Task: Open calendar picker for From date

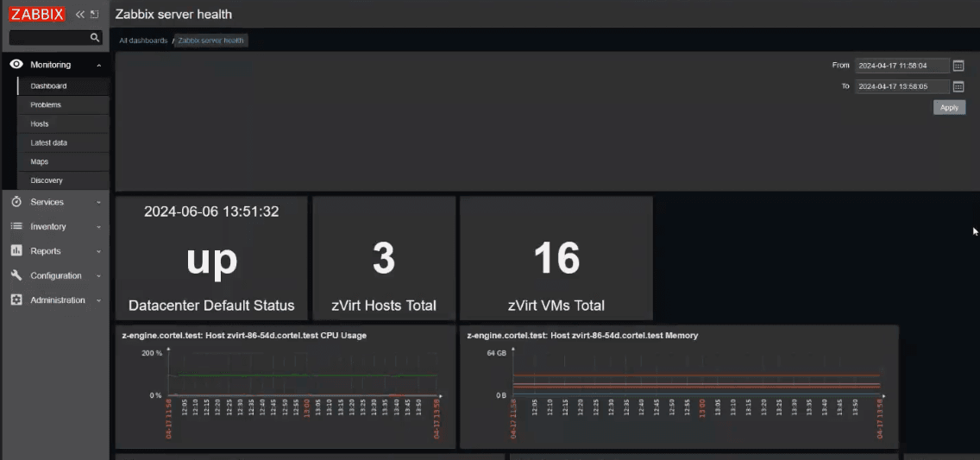Action: 958,66
